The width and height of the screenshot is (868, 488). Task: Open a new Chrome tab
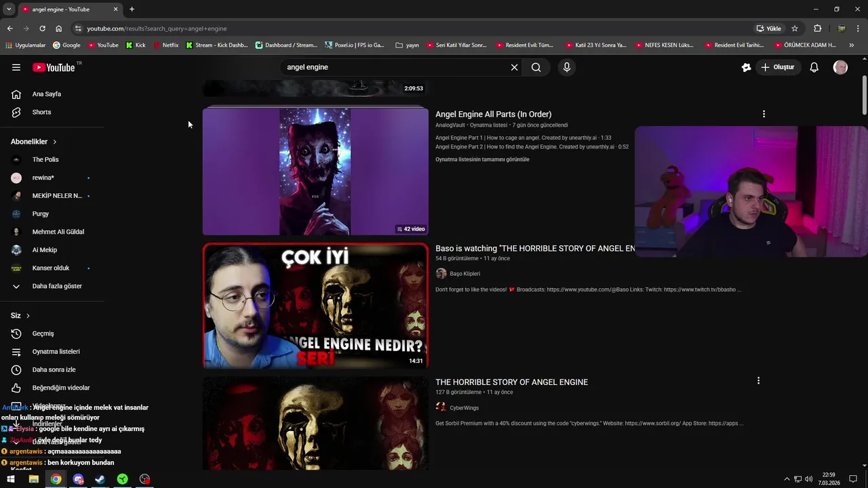[x=132, y=9]
